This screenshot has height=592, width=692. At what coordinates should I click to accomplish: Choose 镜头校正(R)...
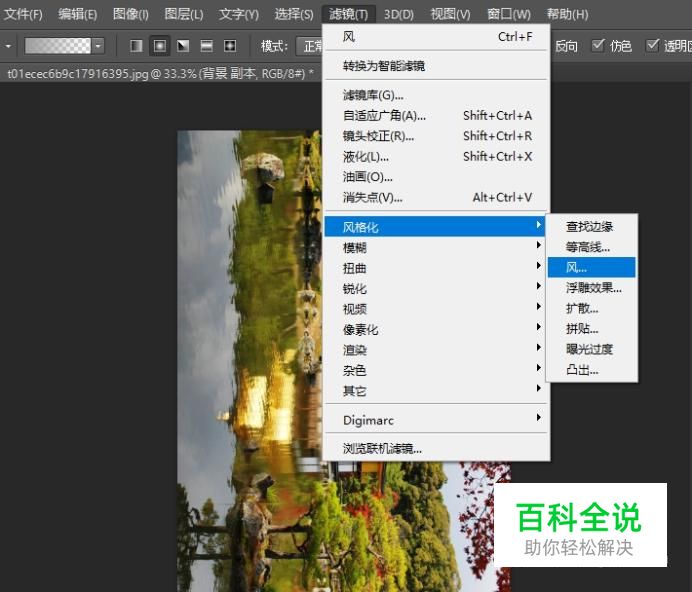pos(436,136)
